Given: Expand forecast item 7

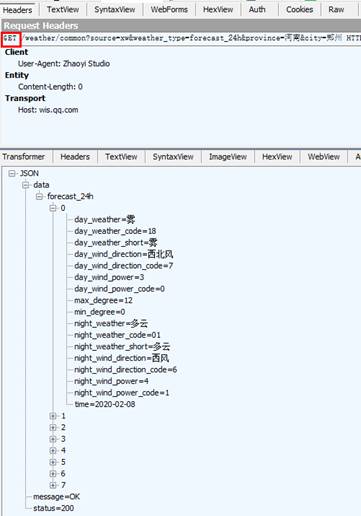Looking at the screenshot, I should (x=53, y=485).
